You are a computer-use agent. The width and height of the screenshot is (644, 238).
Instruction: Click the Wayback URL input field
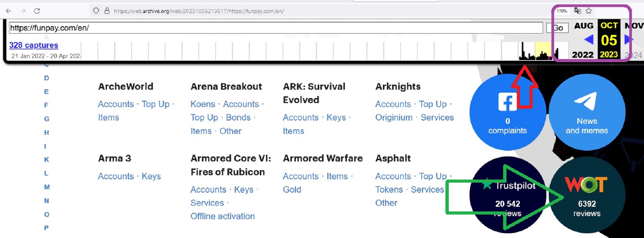pos(275,28)
